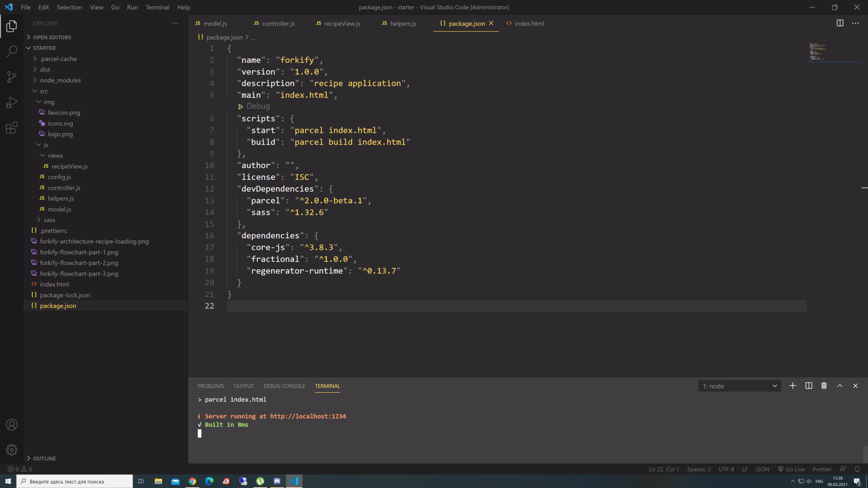Open Windows Start menu

(8, 481)
